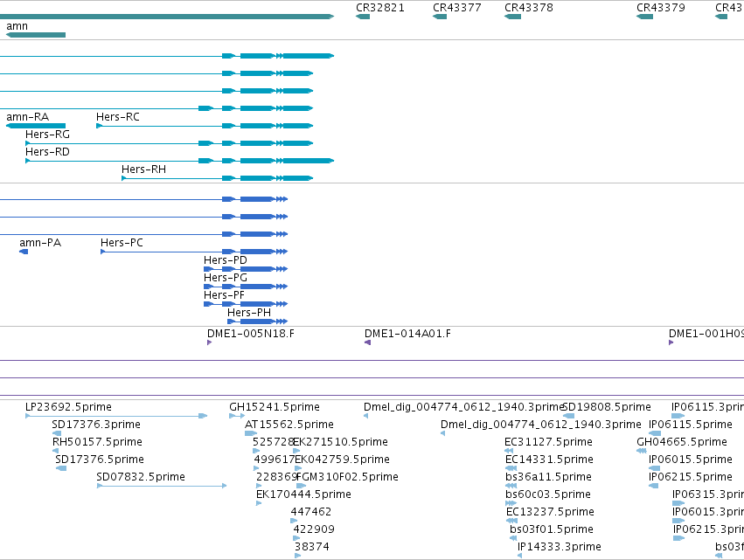Click the SD19808.5prime EST label
The width and height of the screenshot is (744, 560).
[607, 407]
